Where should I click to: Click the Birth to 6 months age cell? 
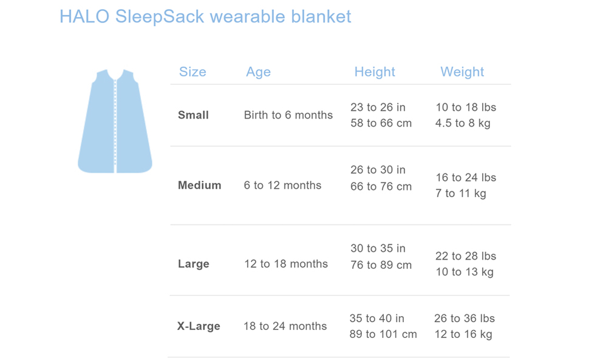[x=288, y=115]
